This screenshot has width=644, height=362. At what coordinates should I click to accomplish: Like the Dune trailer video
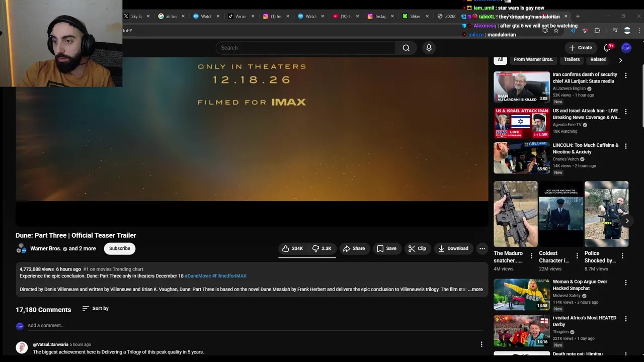292,248
